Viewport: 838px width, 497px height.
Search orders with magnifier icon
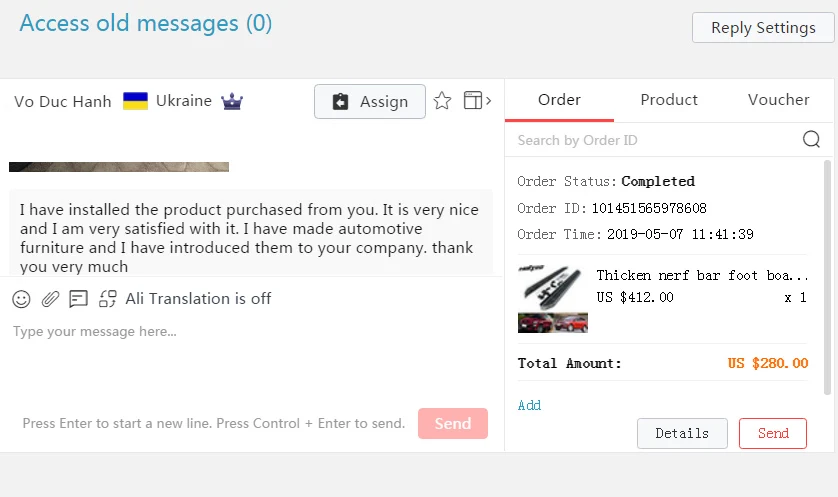point(811,139)
